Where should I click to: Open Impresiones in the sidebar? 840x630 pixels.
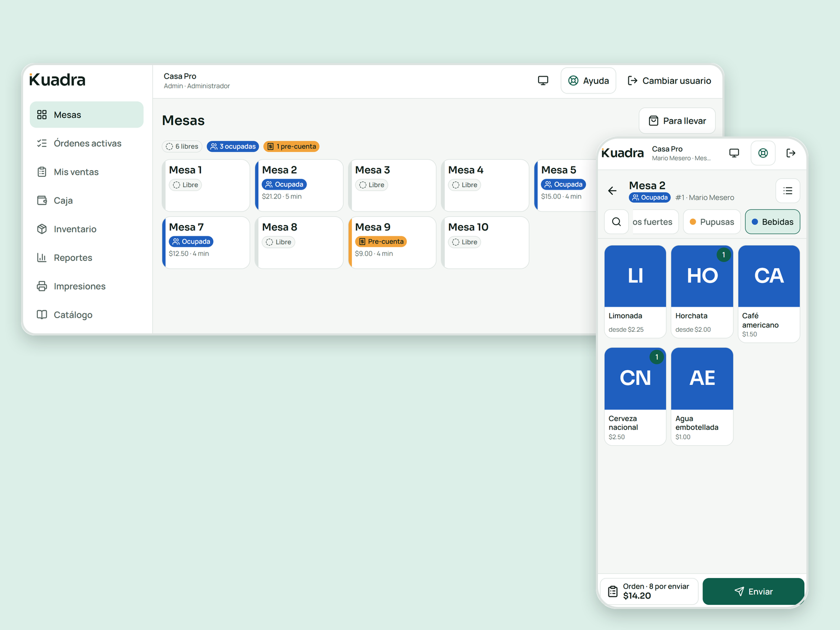click(x=87, y=286)
